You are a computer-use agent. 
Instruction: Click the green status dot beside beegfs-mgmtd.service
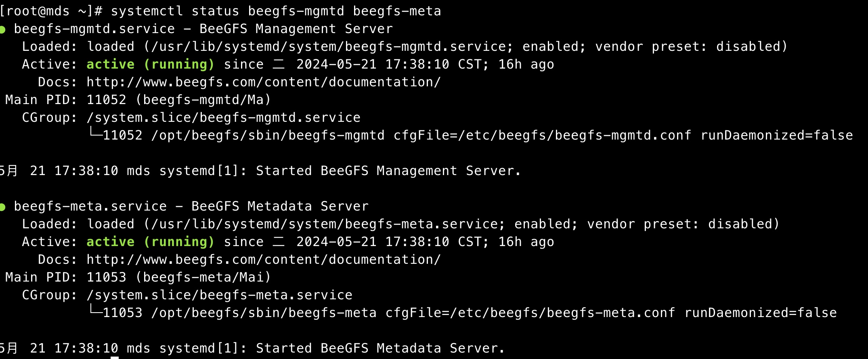[2, 29]
